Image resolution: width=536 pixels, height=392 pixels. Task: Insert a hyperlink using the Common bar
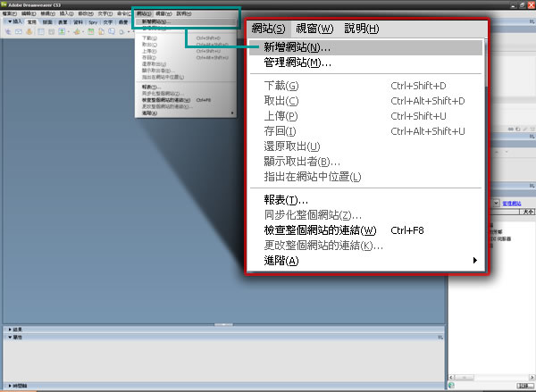(8, 31)
